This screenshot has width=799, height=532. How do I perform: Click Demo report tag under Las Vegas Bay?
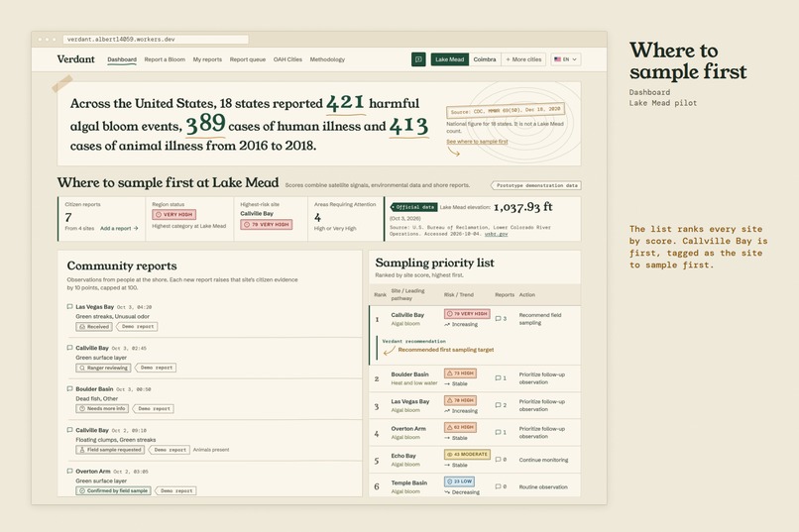(137, 327)
